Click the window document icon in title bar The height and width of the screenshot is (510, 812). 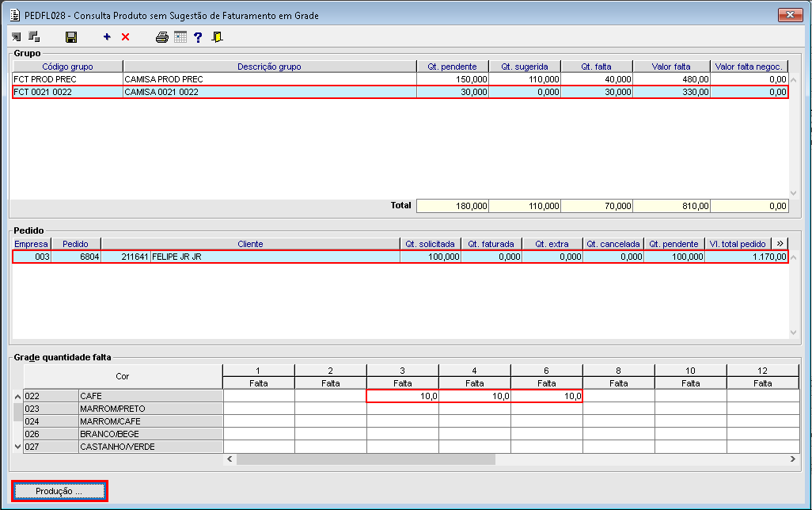pyautogui.click(x=15, y=15)
